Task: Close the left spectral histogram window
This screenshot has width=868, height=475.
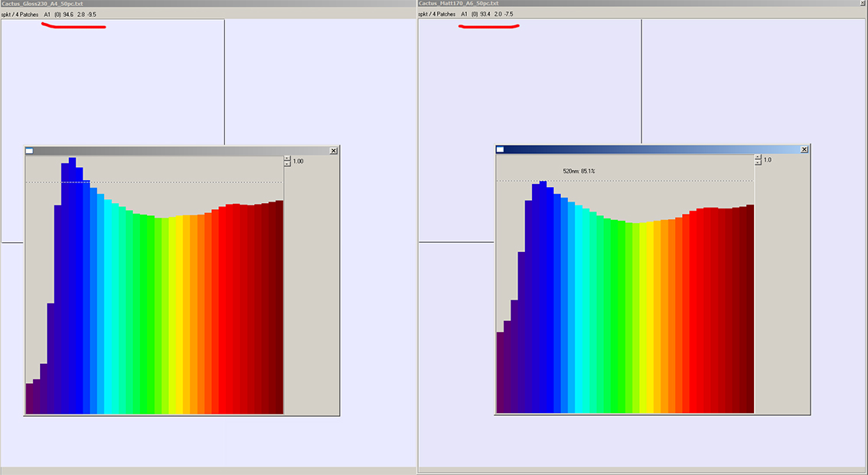Action: coord(333,151)
